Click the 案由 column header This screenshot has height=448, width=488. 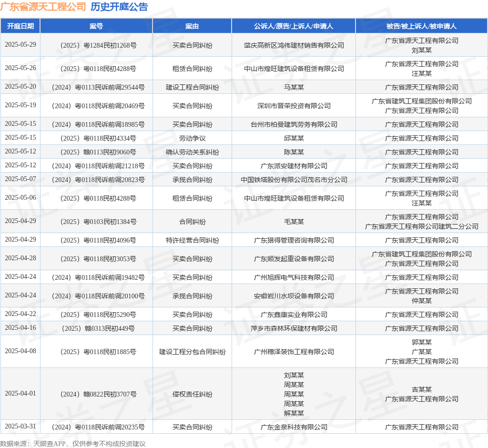coord(192,26)
